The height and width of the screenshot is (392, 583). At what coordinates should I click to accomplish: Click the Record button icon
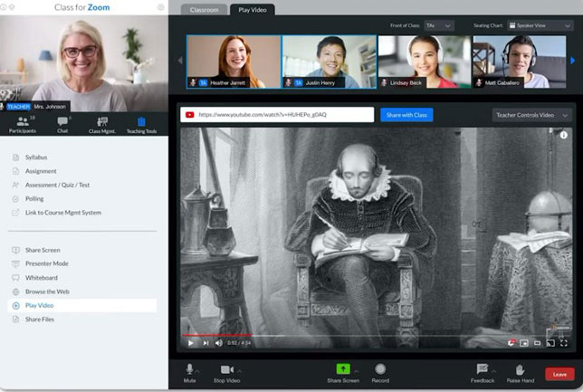[380, 369]
